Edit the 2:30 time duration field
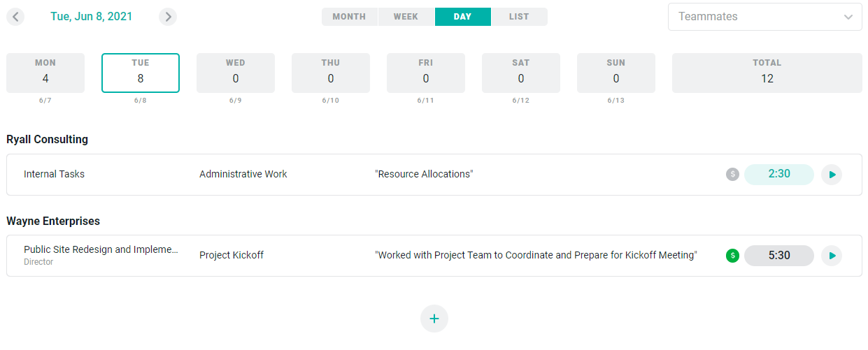Viewport: 868px width, 350px height. (x=779, y=175)
